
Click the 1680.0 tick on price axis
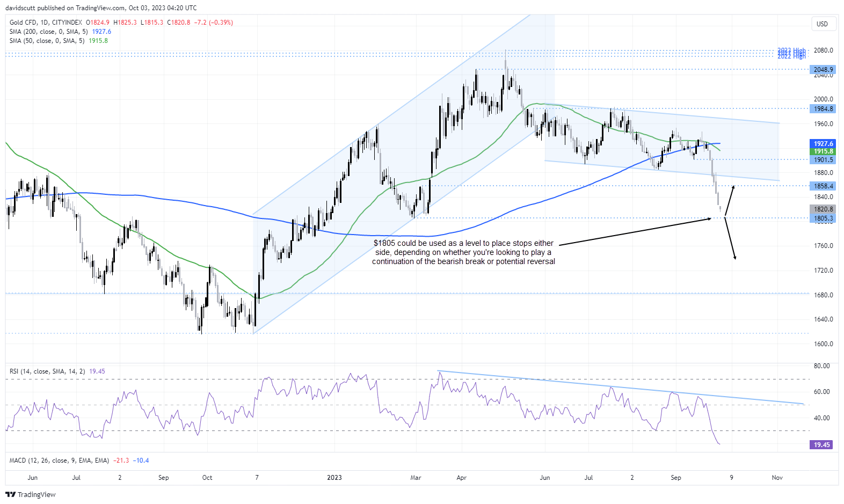point(823,295)
